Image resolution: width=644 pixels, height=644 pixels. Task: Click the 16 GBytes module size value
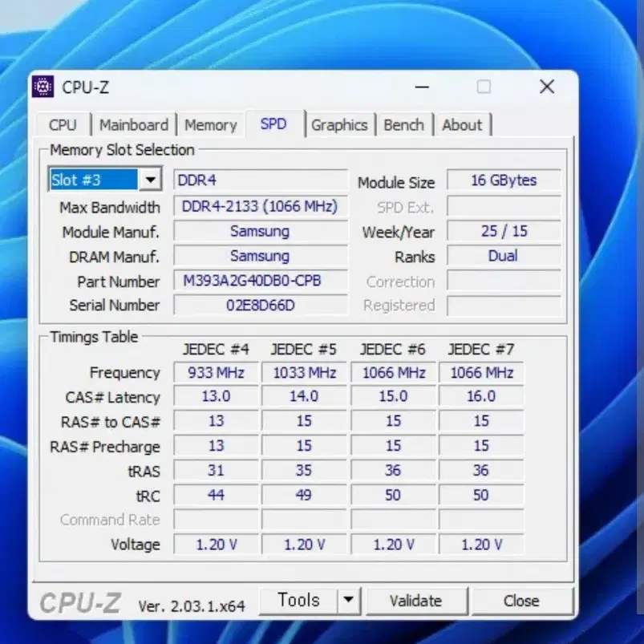click(x=504, y=180)
